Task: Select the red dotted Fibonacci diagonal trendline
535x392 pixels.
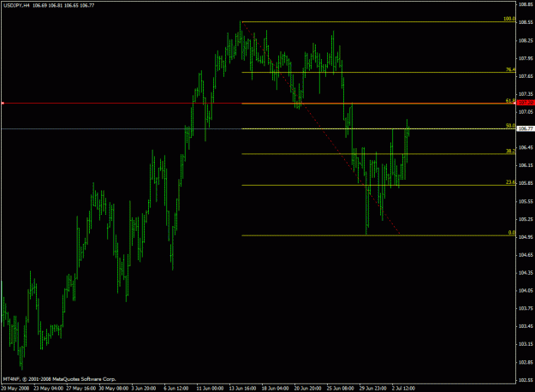Action: [320, 128]
